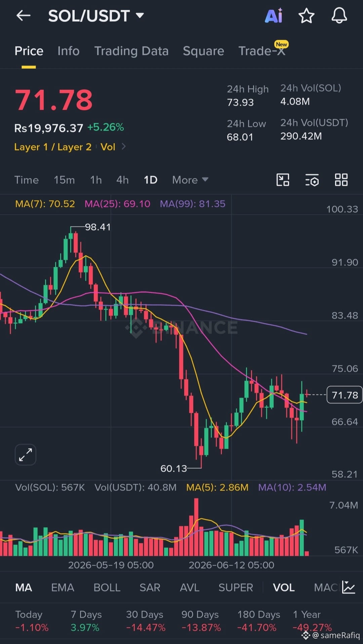Viewport: 363px width, 644px height.
Task: Toggle the MAC sub-indicator
Action: tap(325, 587)
